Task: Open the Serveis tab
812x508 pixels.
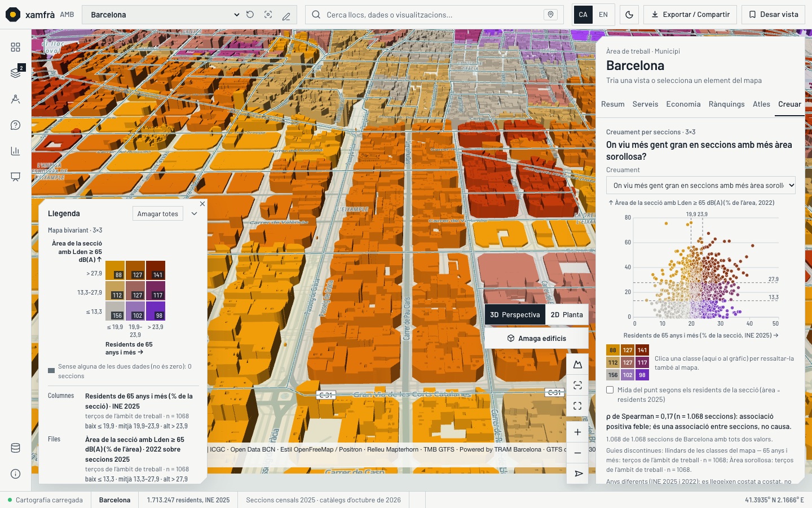Action: 645,104
